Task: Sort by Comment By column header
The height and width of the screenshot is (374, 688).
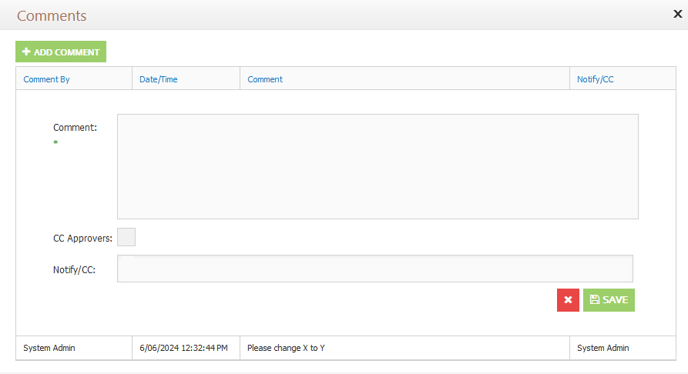Action: 47,79
